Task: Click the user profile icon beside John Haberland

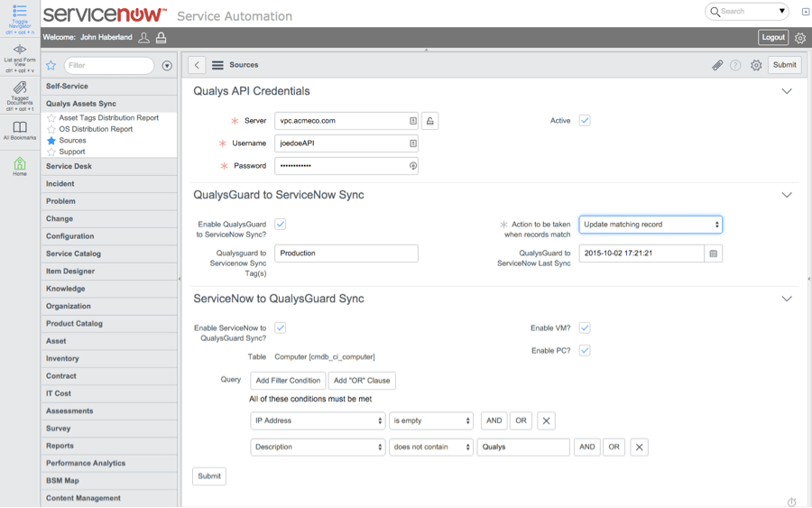Action: coord(144,37)
